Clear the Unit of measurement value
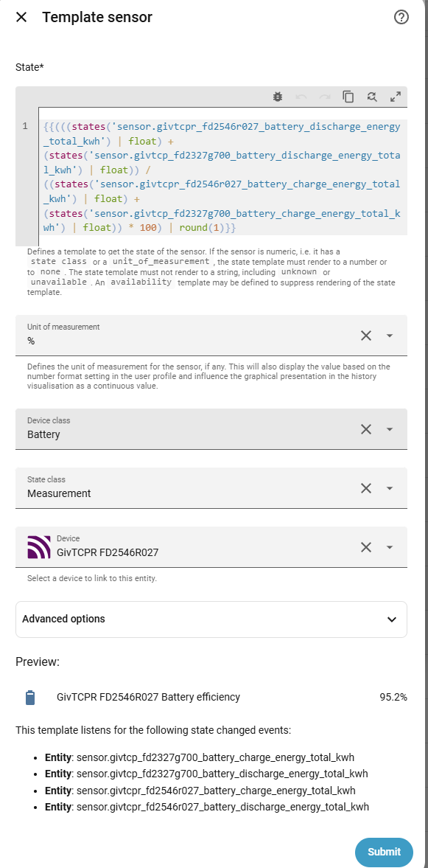Viewport: 428px width, 868px height. [366, 336]
